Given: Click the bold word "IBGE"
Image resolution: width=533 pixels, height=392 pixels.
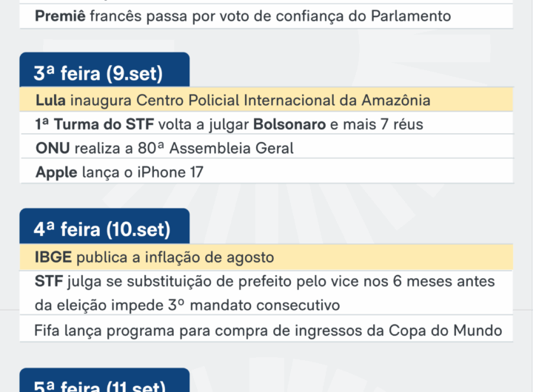Looking at the screenshot, I should [x=53, y=257].
